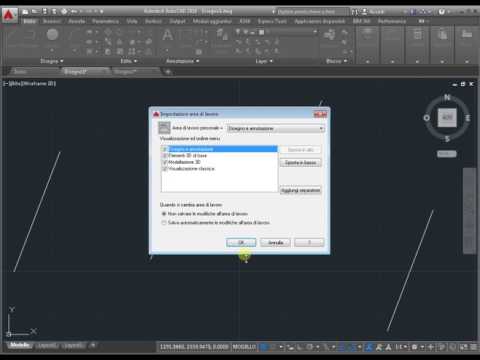Screen dimensions: 480x360
Task: Switch to the Layout1 tab
Action: click(47, 346)
